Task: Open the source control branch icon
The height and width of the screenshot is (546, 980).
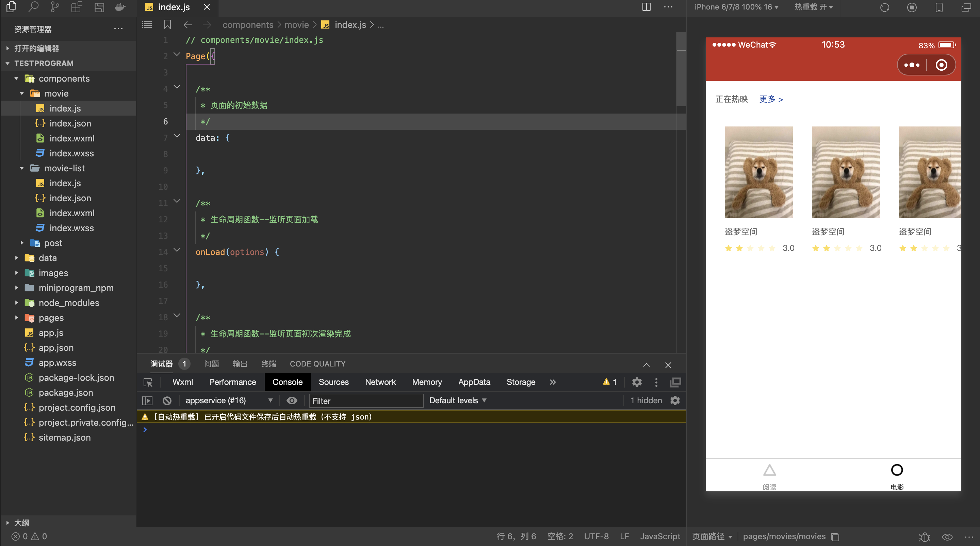Action: [x=55, y=7]
